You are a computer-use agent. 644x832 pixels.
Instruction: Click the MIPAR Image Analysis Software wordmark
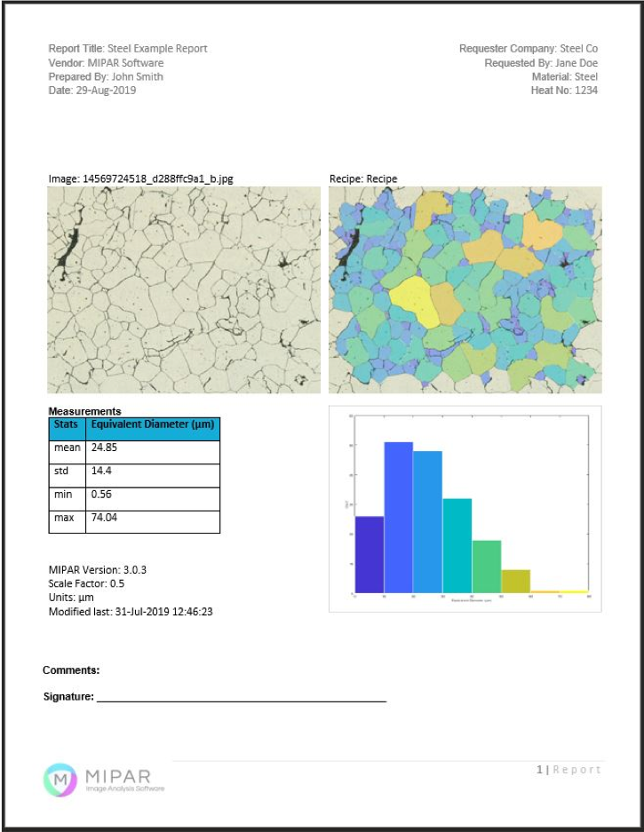tap(125, 780)
